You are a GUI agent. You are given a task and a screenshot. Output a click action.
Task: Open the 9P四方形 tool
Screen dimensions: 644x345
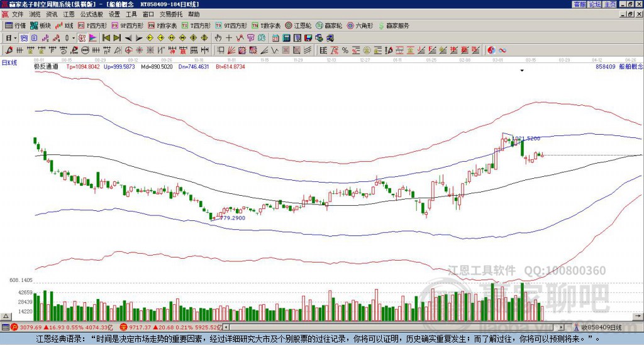(127, 25)
